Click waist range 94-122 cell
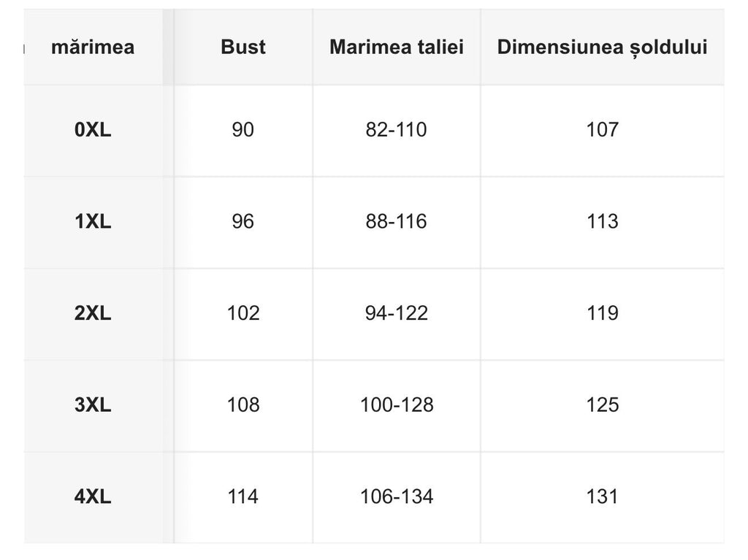Image resolution: width=748 pixels, height=560 pixels. tap(396, 313)
